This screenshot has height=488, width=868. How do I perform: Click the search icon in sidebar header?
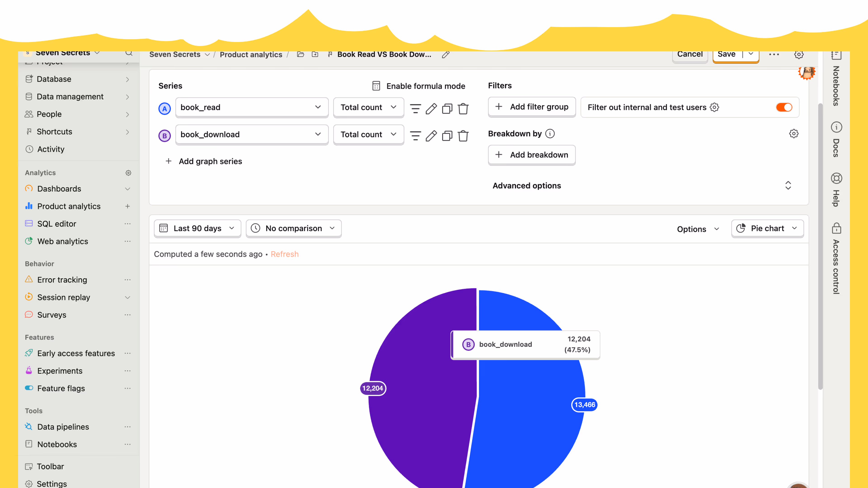coord(128,53)
